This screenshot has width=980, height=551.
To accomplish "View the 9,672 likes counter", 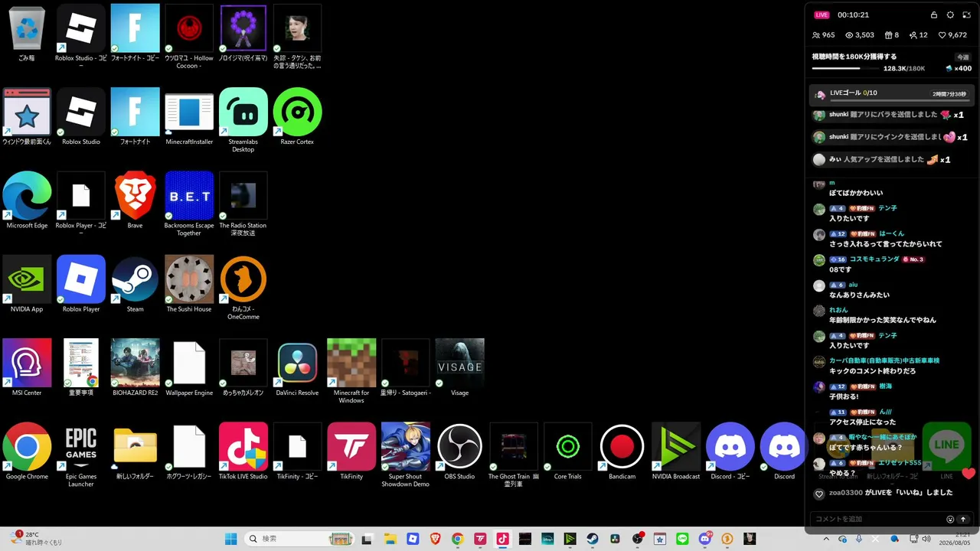I will point(954,35).
